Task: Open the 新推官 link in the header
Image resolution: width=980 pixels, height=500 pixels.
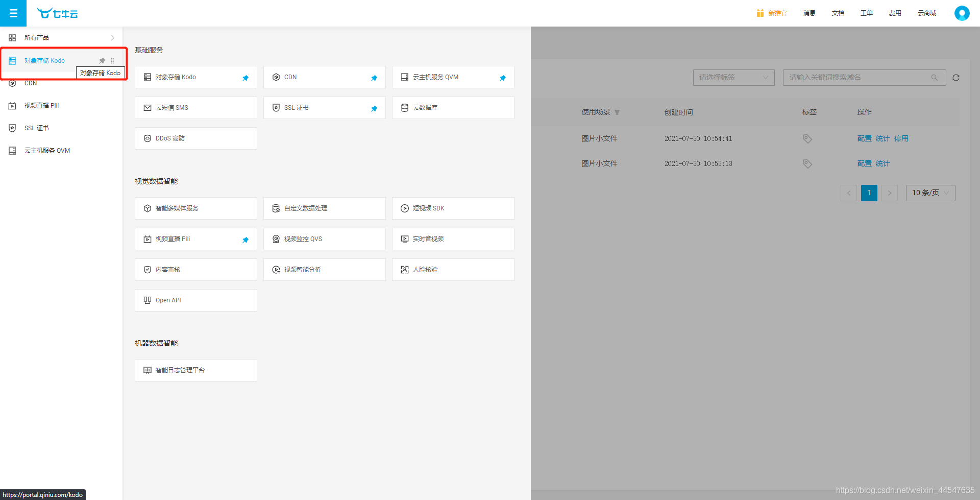Action: (x=777, y=13)
